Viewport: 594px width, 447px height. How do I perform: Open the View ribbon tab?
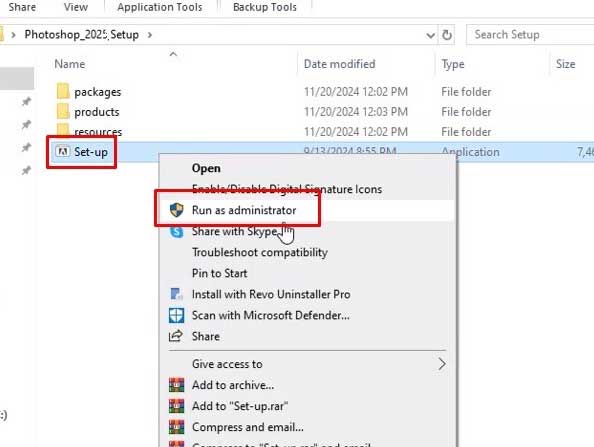76,7
